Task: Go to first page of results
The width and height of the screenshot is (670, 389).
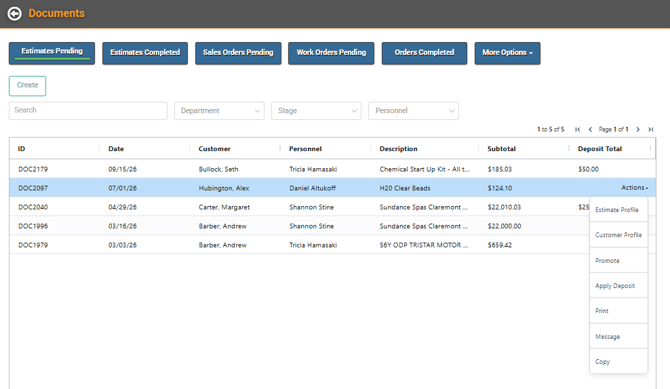Action: tap(578, 130)
